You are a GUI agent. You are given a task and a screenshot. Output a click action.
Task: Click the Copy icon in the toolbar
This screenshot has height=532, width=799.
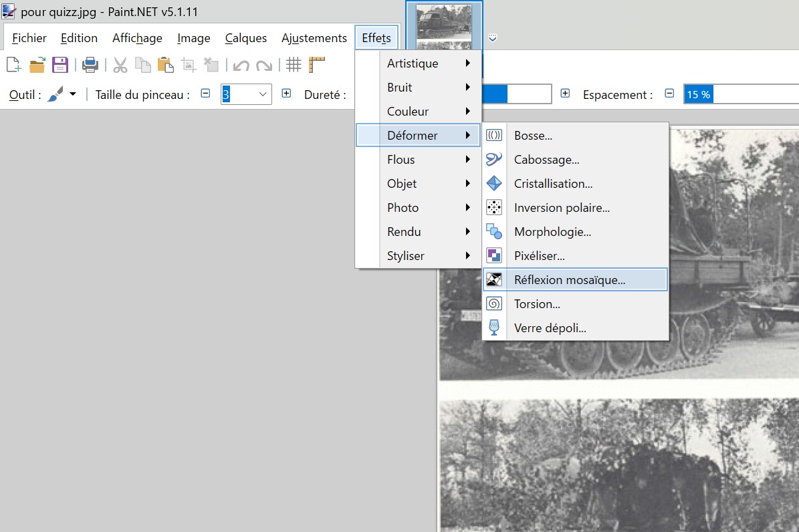tap(142, 65)
